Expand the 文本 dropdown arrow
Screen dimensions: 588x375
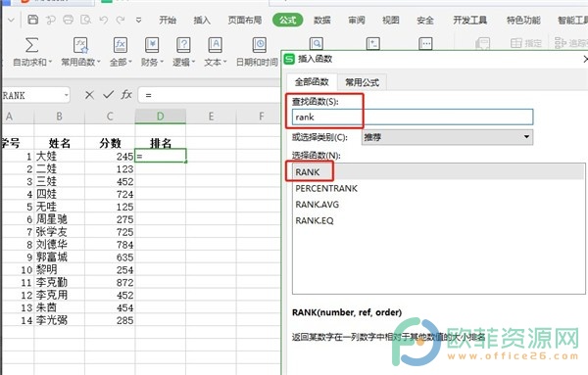224,62
